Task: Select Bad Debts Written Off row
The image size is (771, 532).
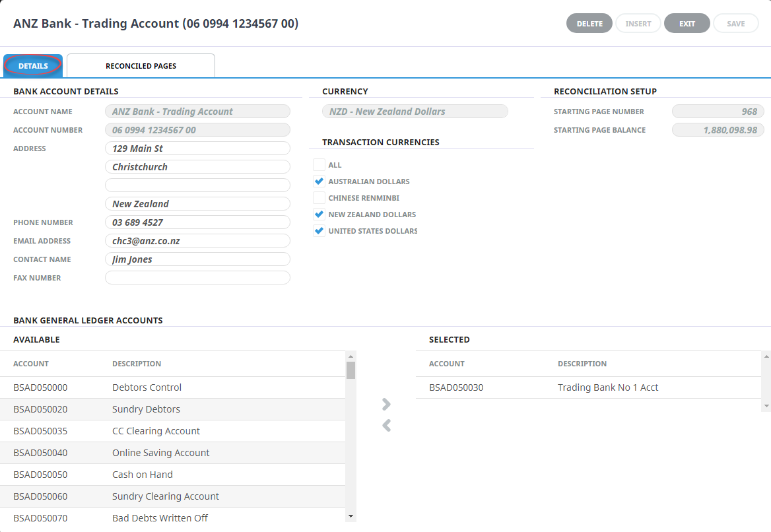Action: (x=172, y=518)
